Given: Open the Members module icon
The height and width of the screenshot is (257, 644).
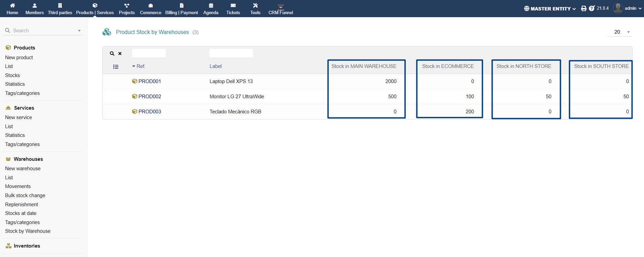Looking at the screenshot, I should click(34, 6).
